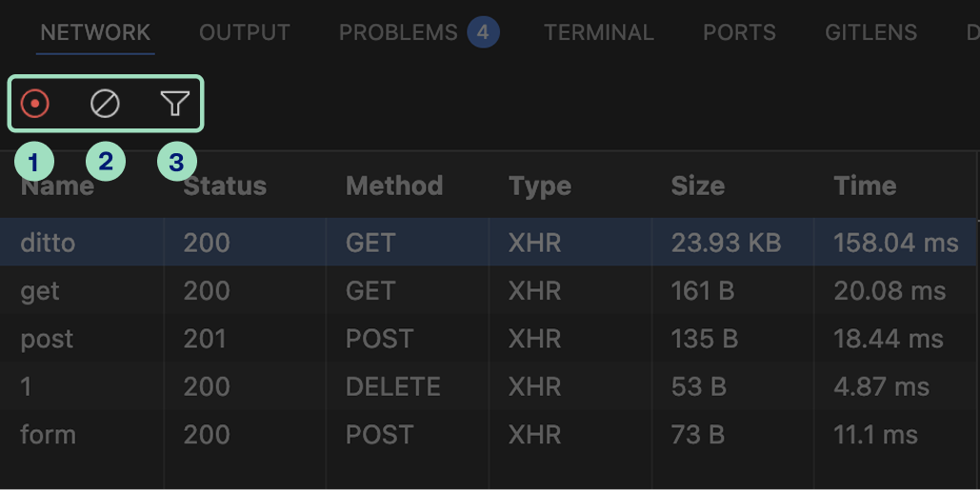Sort by the Method column header
Image resolution: width=980 pixels, height=490 pixels.
point(394,186)
